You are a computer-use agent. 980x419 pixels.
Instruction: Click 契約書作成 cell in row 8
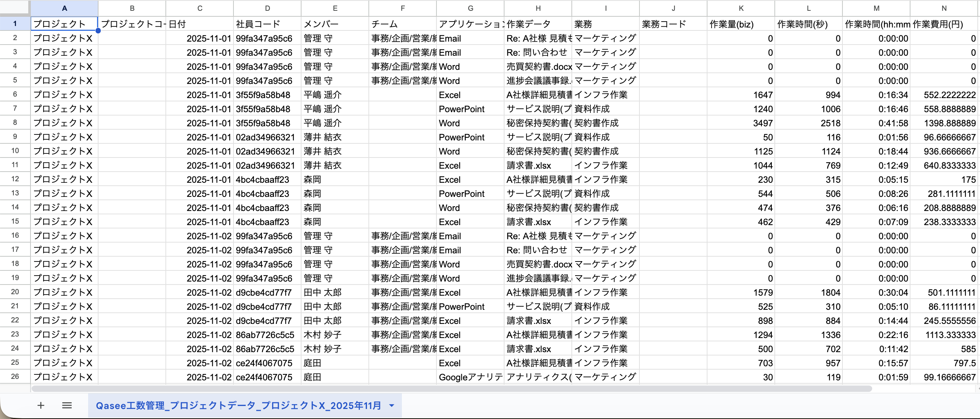pyautogui.click(x=606, y=123)
